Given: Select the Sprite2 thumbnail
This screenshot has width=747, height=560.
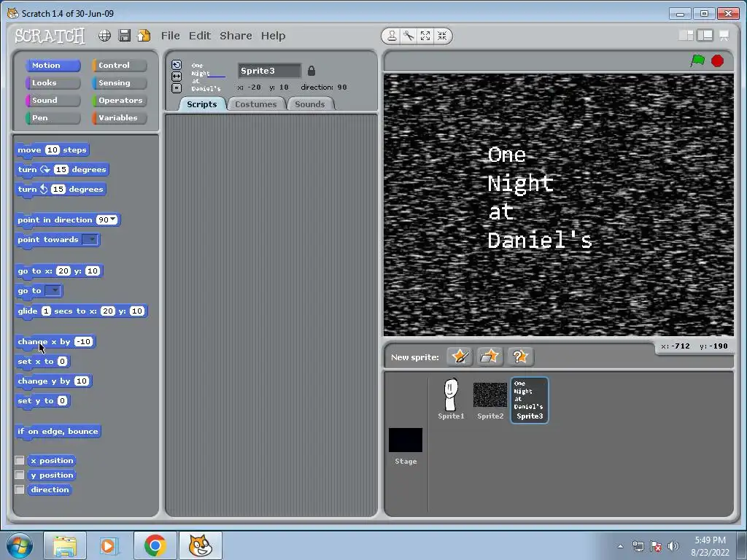Looking at the screenshot, I should tap(489, 399).
